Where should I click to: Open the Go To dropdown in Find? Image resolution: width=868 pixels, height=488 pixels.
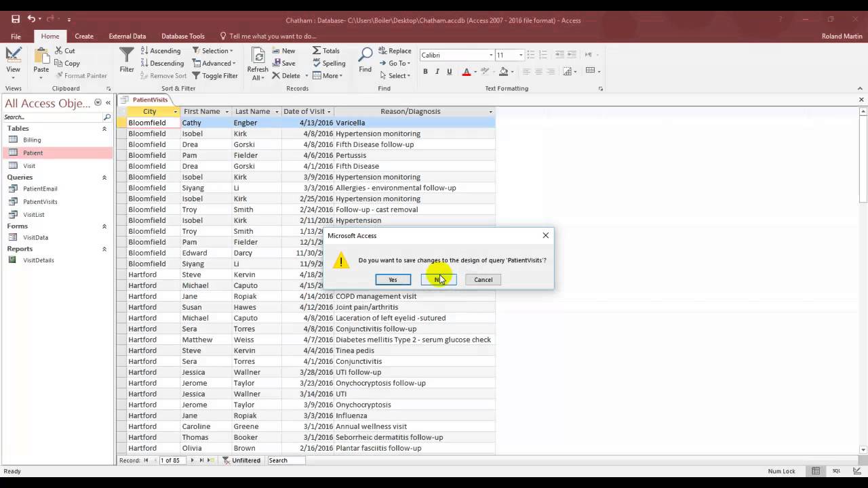pyautogui.click(x=395, y=64)
